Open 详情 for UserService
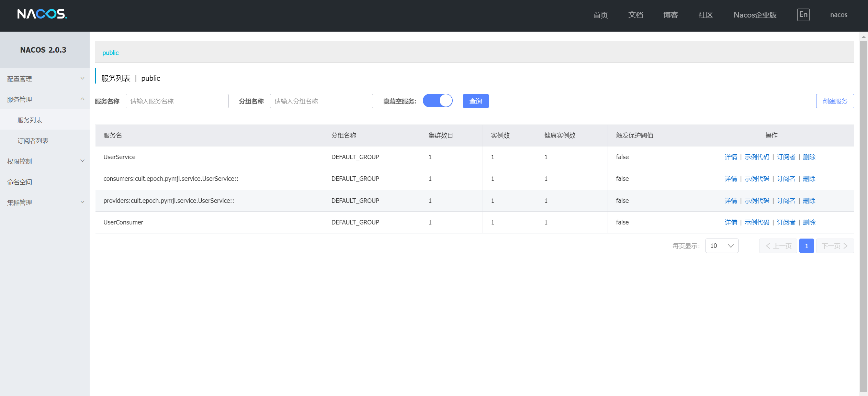This screenshot has width=868, height=396. 731,157
